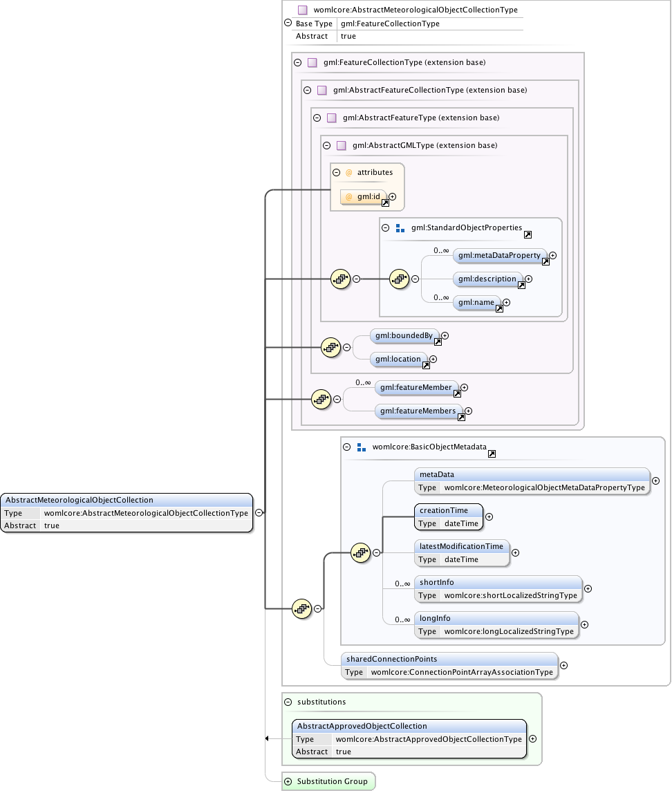Follow the reference arrow on womlcore:BasicObjectMetadata
The height and width of the screenshot is (793, 672).
[492, 454]
